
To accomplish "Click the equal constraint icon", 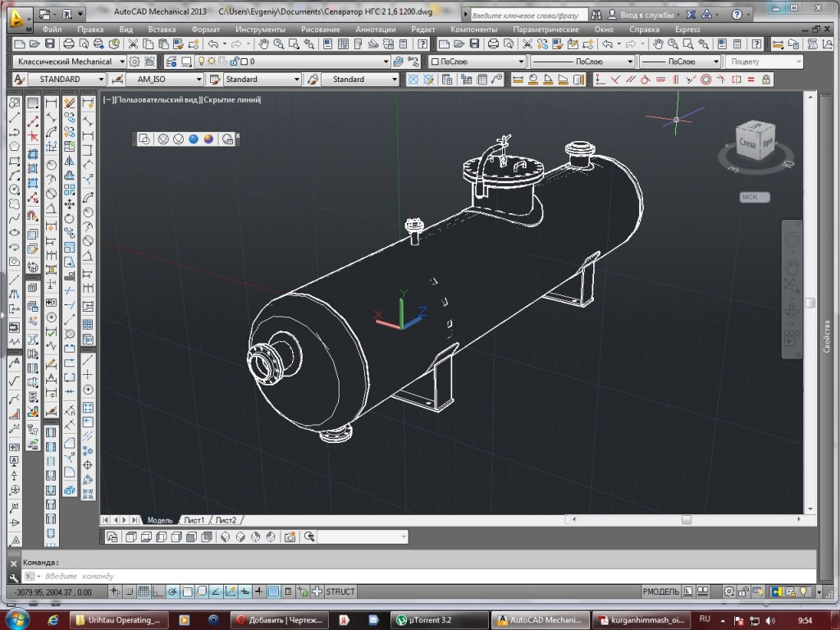I will pos(751,80).
